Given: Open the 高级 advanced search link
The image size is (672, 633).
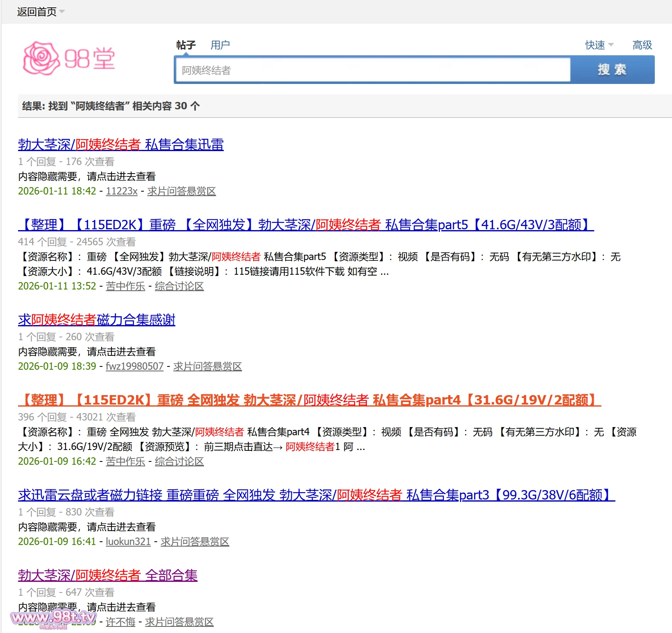Looking at the screenshot, I should (x=642, y=45).
